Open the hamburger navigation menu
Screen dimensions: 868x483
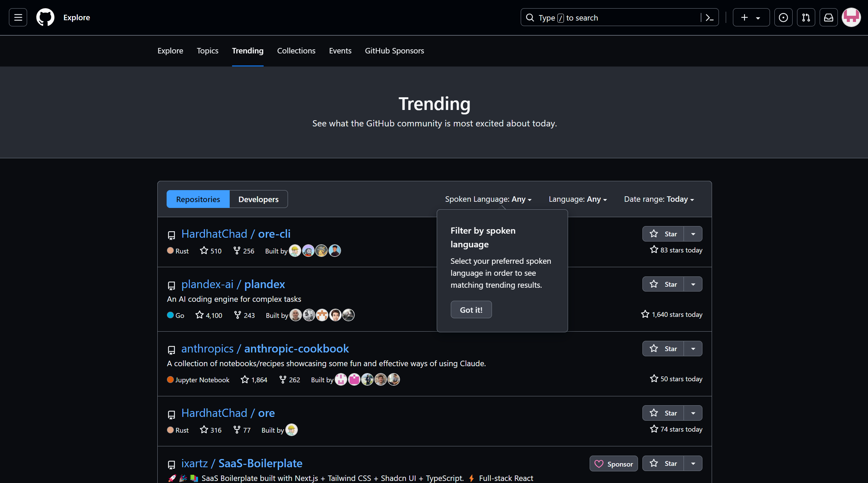[x=18, y=17]
